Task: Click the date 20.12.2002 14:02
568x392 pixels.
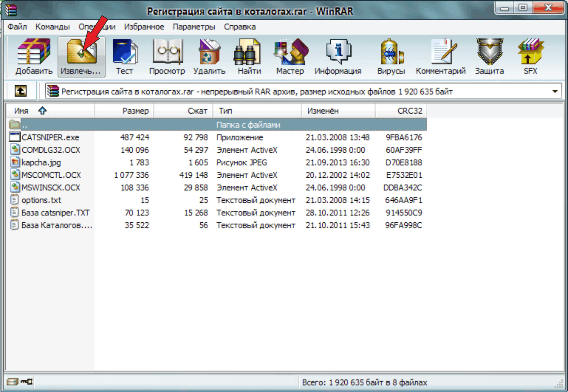Action: pyautogui.click(x=338, y=175)
